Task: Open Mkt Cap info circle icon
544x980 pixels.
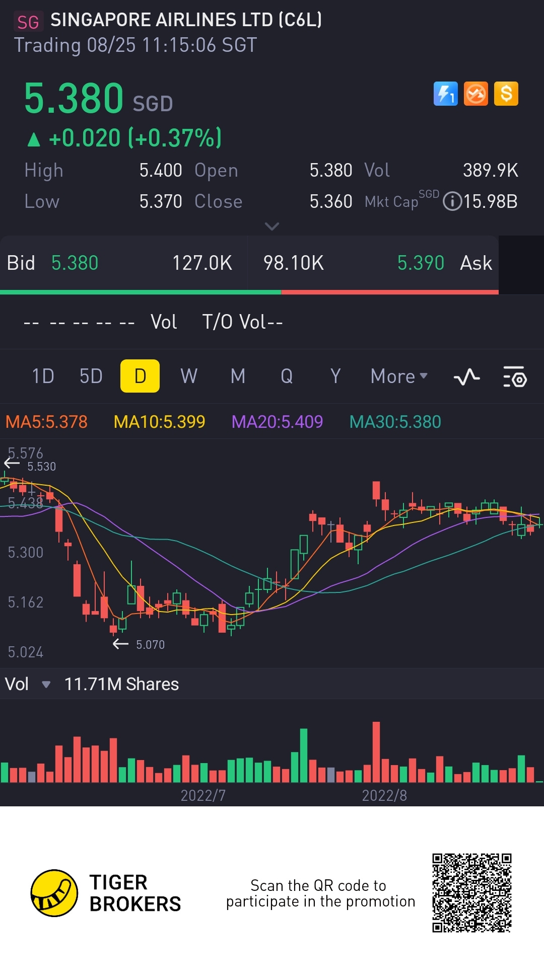Action: click(452, 202)
